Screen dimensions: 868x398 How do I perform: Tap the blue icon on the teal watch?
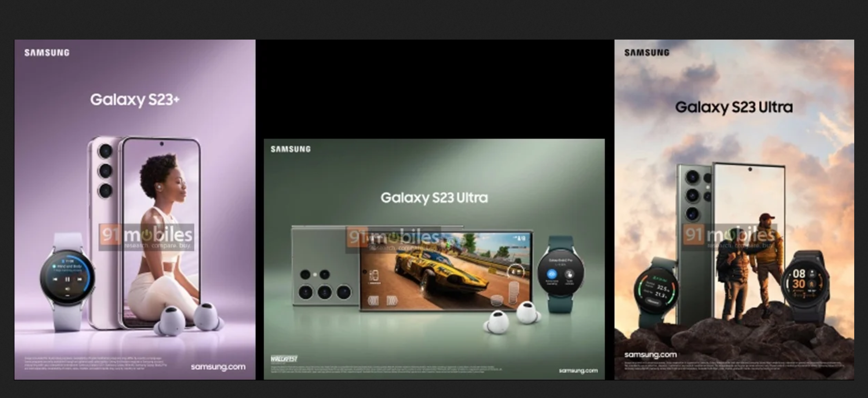point(552,274)
